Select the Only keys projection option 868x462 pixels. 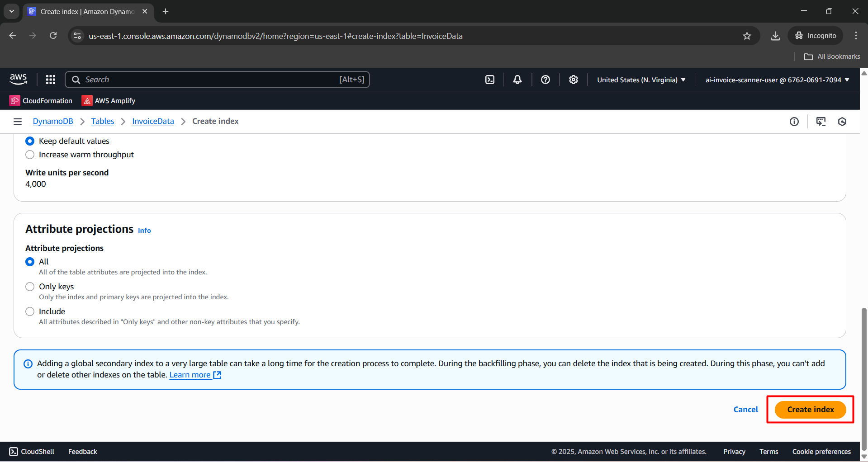coord(30,287)
